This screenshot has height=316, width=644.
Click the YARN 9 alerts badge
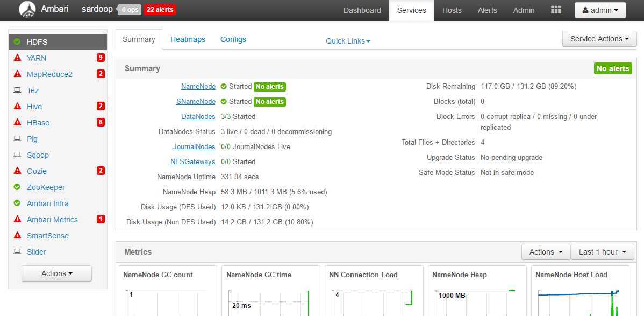click(x=101, y=58)
